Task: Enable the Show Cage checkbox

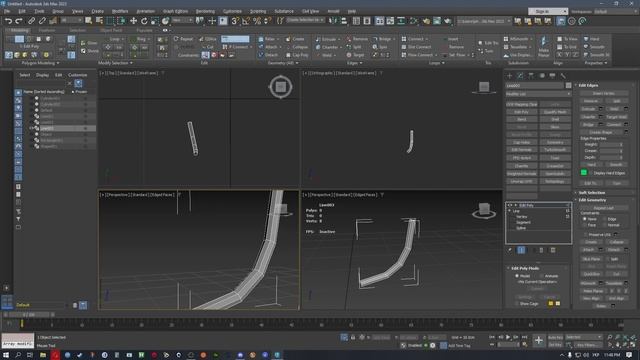Action: coord(517,304)
